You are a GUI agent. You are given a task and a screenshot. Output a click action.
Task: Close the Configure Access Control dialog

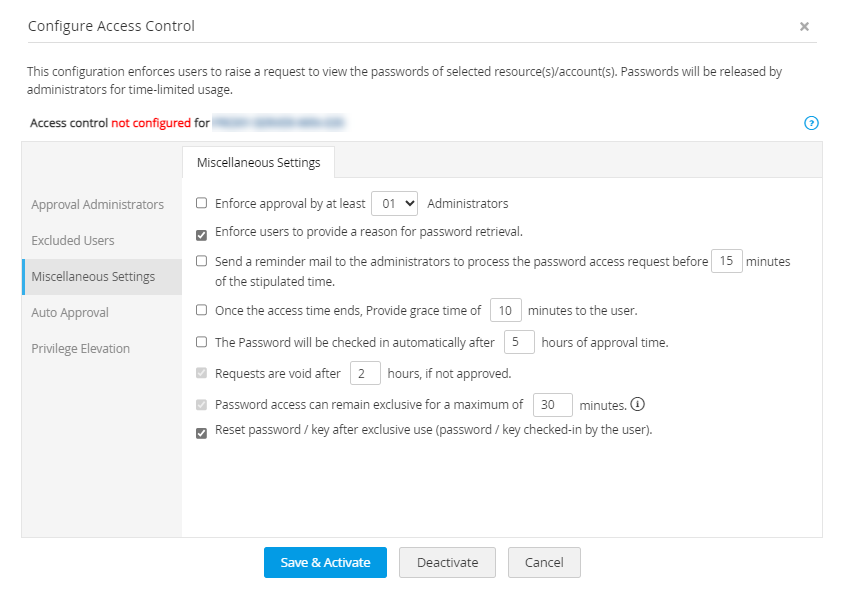coord(804,27)
